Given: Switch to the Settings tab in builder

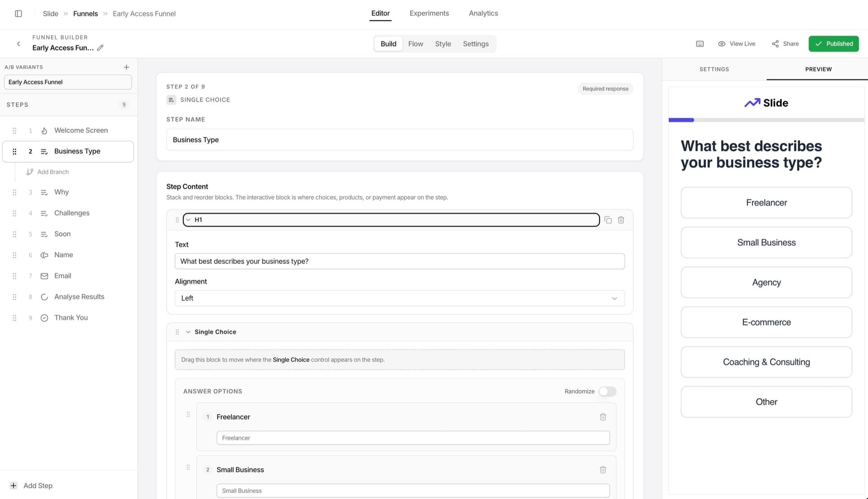Looking at the screenshot, I should 476,44.
